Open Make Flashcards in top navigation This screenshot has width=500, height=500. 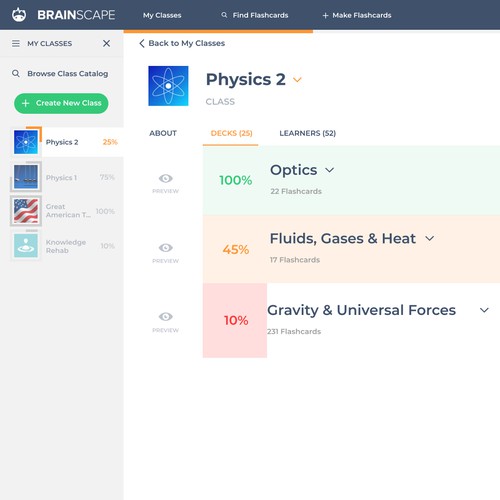(x=357, y=15)
